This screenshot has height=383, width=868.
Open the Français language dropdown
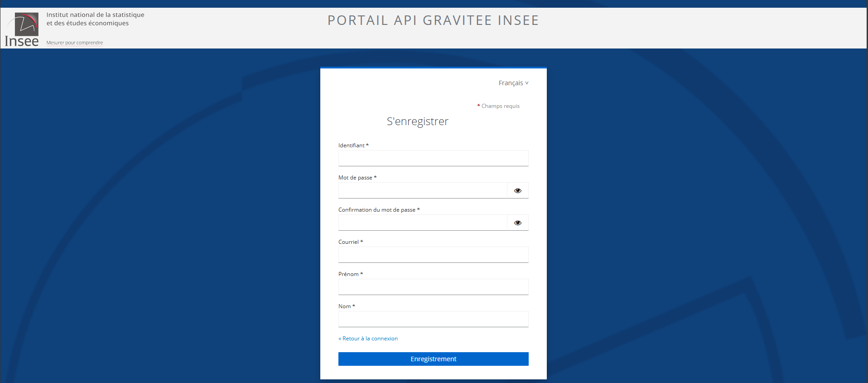tap(513, 83)
